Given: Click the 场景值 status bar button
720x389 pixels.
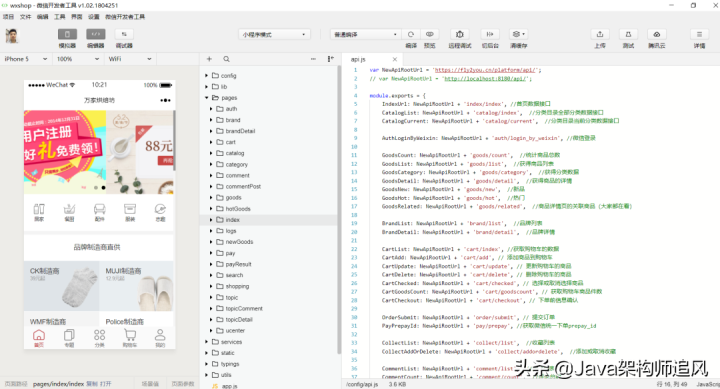Looking at the screenshot, I should (150, 383).
